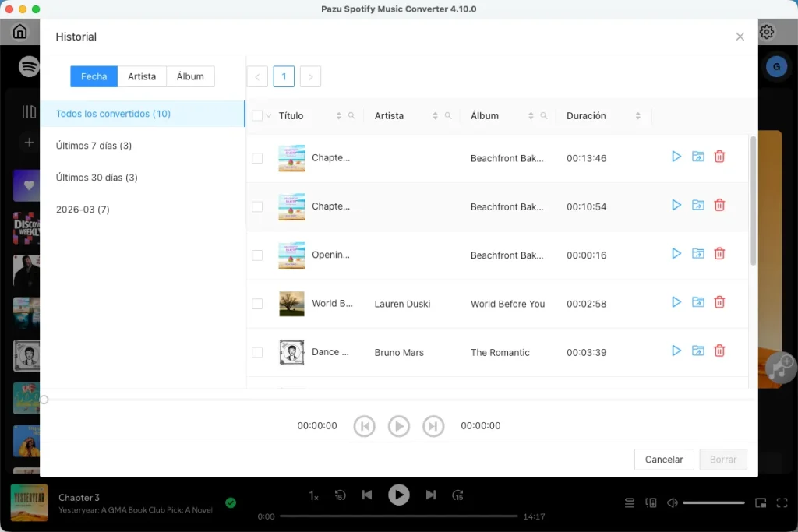The image size is (798, 532).
Task: Click the Borrar button
Action: click(x=723, y=460)
